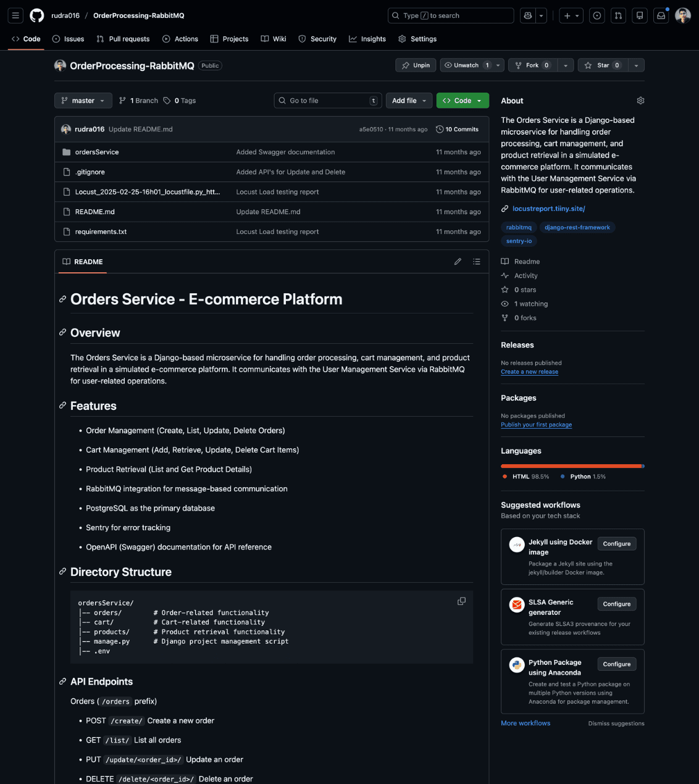Expand the Star lists dropdown arrow

[637, 65]
